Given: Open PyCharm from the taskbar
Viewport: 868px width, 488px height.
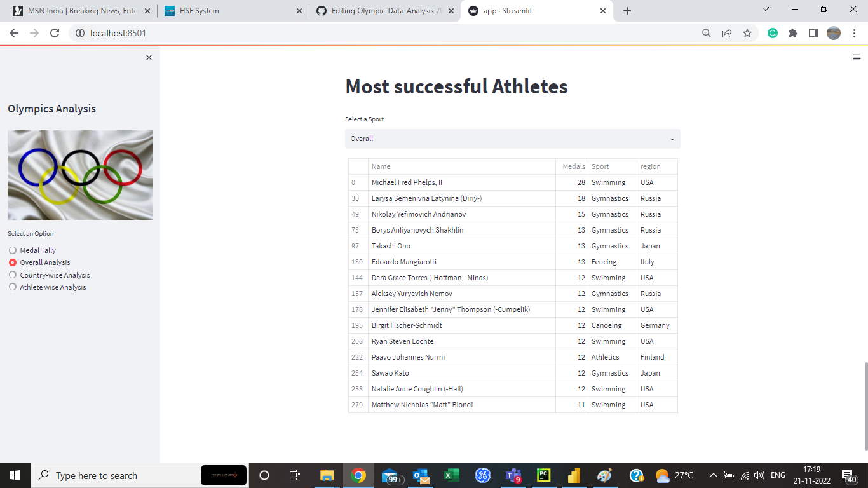Looking at the screenshot, I should (543, 475).
